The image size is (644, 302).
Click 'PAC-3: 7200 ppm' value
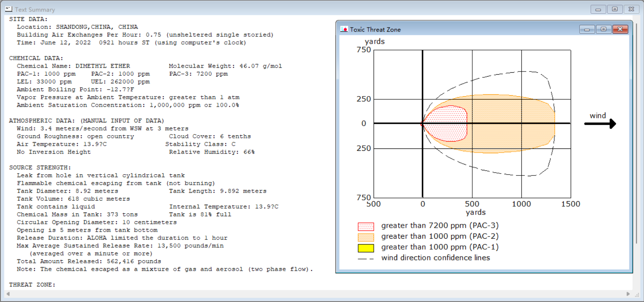click(198, 74)
